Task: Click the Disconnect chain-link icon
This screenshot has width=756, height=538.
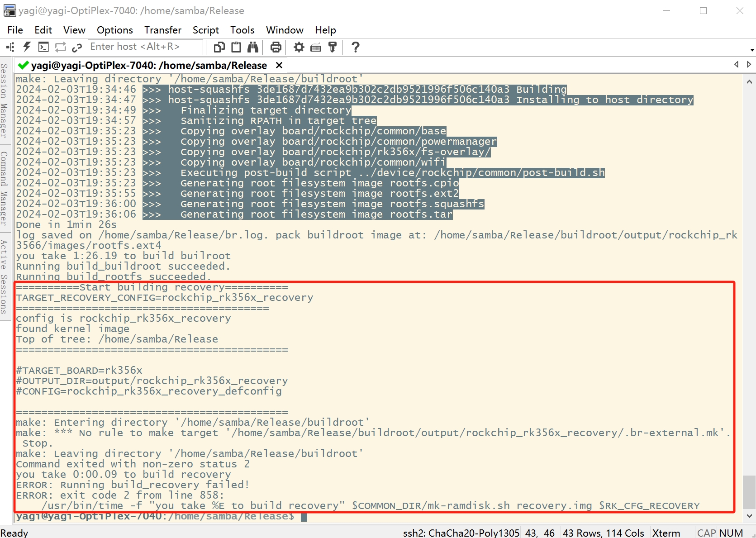Action: click(77, 47)
